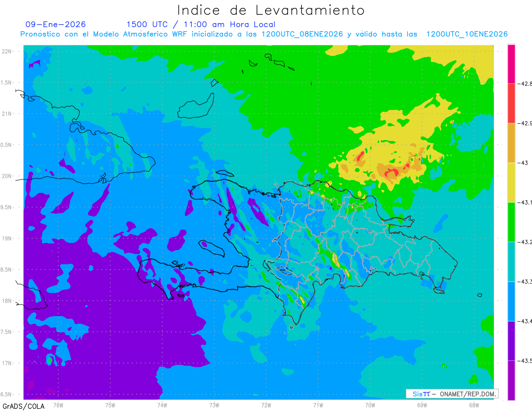Pick the green color bar segment
The image size is (532, 411).
511,222
